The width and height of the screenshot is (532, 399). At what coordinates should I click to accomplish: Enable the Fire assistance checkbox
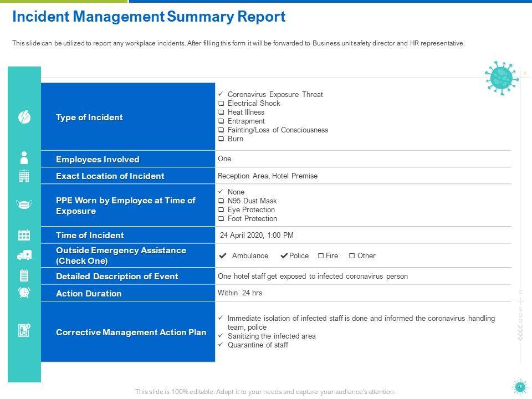click(x=321, y=256)
